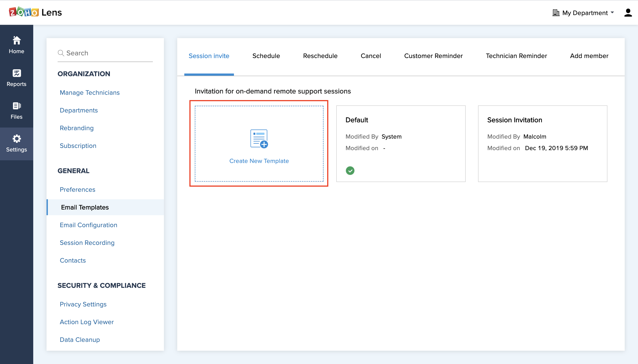Go to the Files section icon

(17, 106)
